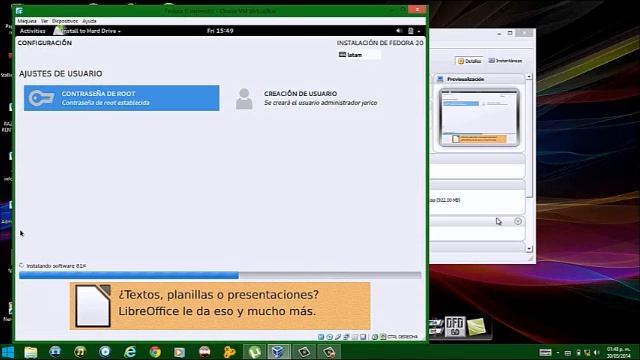The image size is (640, 360).
Task: Click scrollbar up arrow in VirtualBox Manager
Action: 529,77
